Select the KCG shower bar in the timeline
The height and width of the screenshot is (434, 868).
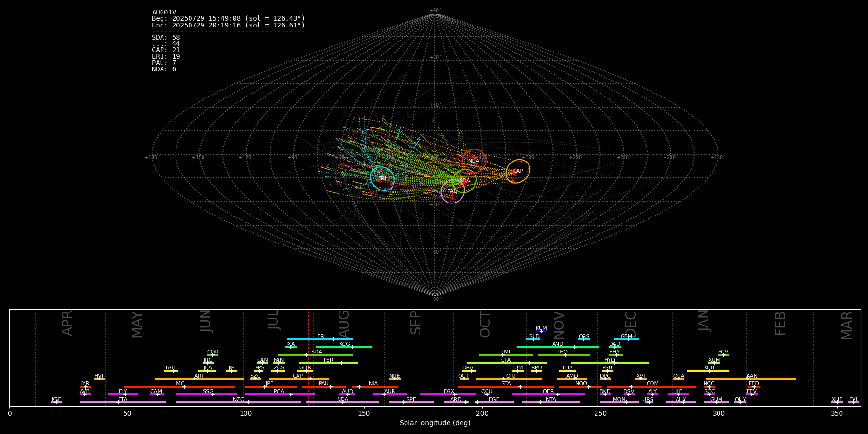pyautogui.click(x=344, y=347)
